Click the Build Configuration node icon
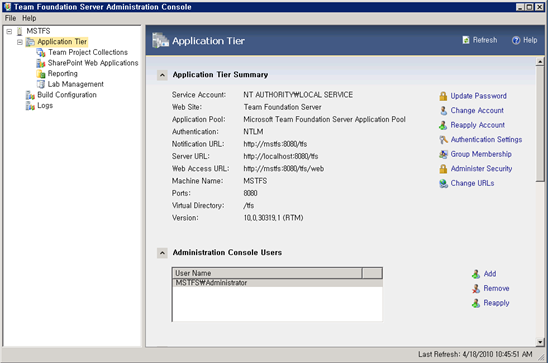This screenshot has height=363, width=548. [30, 95]
